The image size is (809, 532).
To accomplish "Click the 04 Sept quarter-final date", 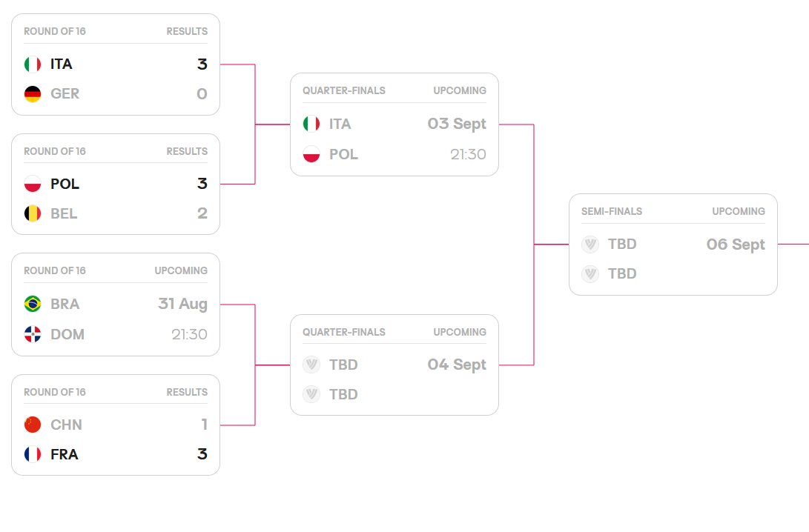I will point(457,365).
